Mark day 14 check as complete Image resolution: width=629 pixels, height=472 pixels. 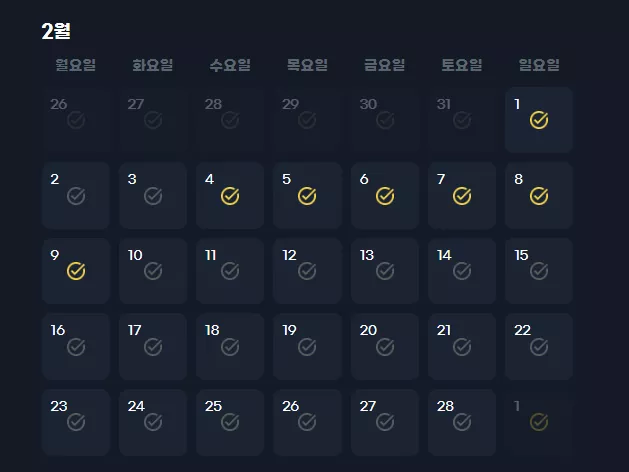[462, 271]
